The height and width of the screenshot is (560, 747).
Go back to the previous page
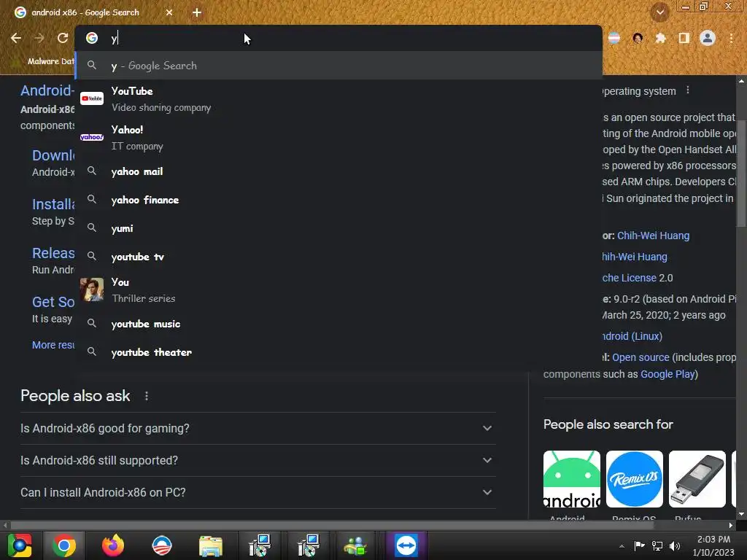tap(16, 38)
